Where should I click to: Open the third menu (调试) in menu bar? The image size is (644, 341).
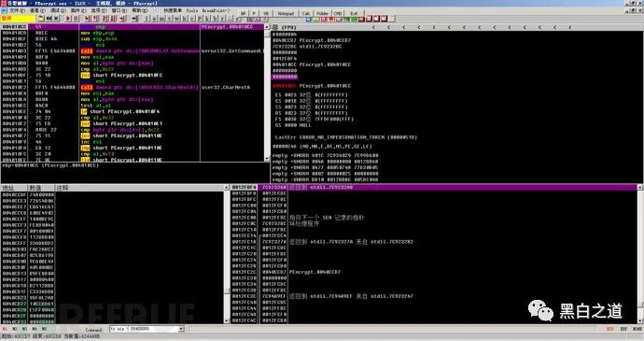click(x=58, y=10)
